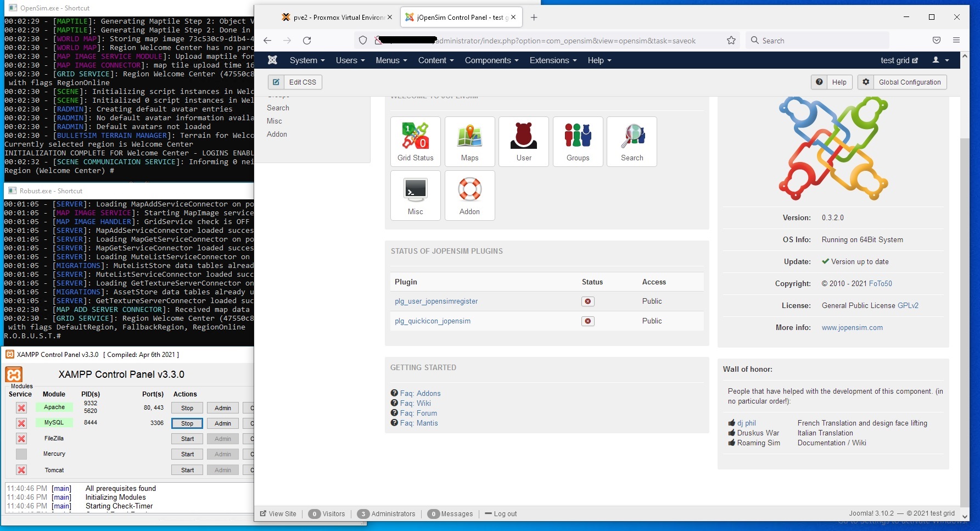Open the Addon lifebuoy quick icon
This screenshot has height=531, width=980.
tap(469, 195)
